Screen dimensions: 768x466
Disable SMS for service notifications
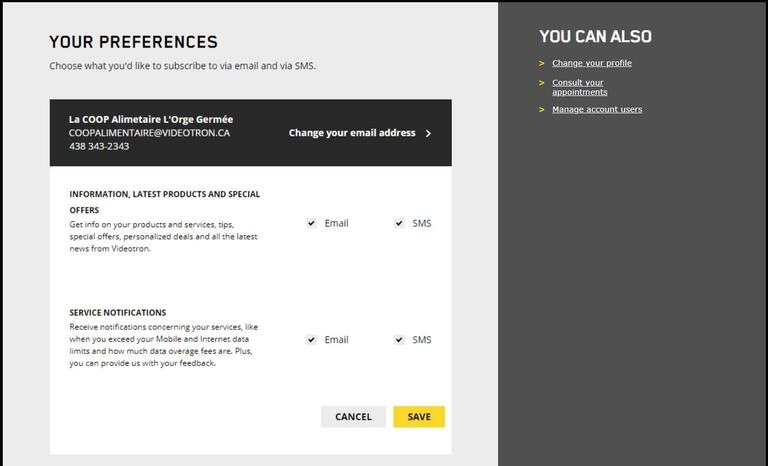(x=399, y=340)
